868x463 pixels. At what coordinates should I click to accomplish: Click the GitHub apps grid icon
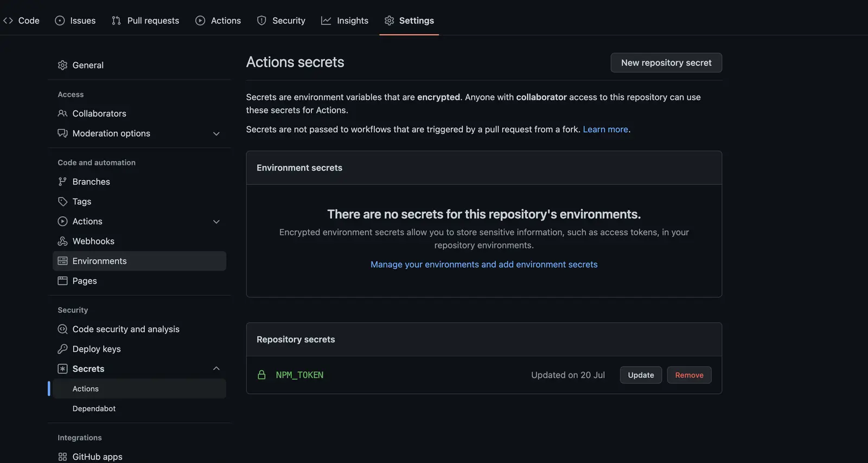coord(62,457)
